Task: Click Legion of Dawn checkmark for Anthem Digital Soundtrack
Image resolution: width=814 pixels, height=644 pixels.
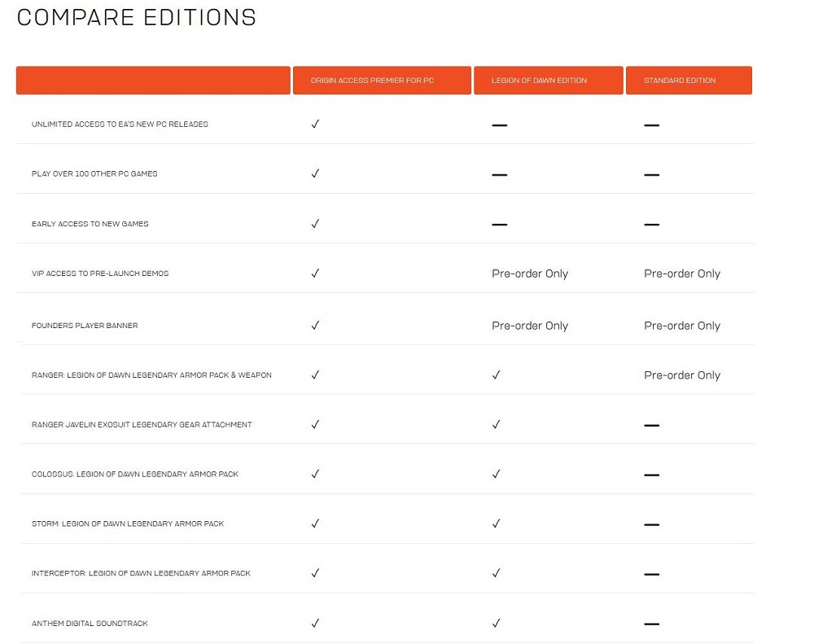Action: pos(496,624)
